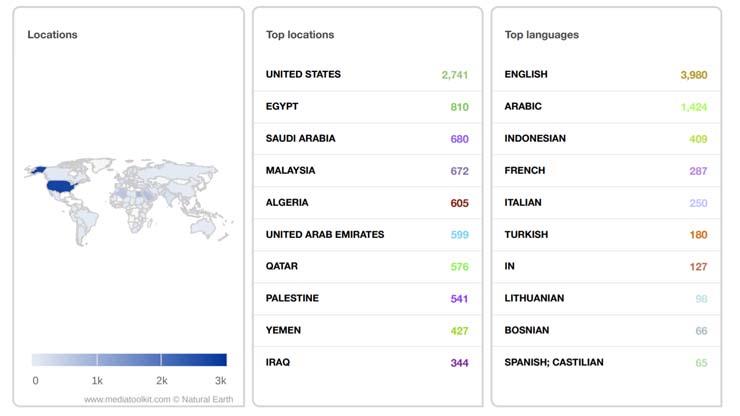
Task: Click the Iraq count 344
Action: (459, 363)
